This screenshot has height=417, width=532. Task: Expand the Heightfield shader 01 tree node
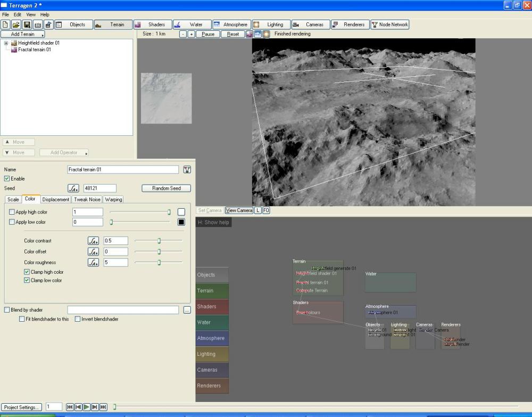click(x=6, y=43)
